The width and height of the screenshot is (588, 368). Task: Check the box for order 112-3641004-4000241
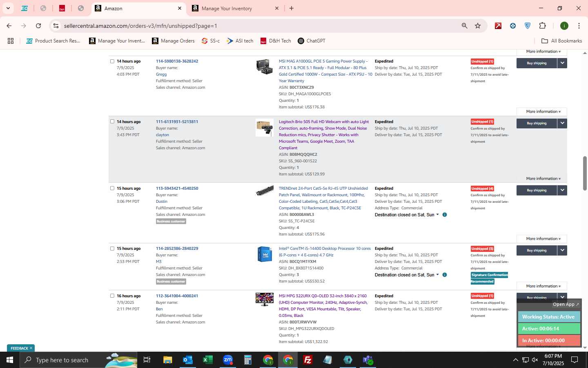(112, 296)
